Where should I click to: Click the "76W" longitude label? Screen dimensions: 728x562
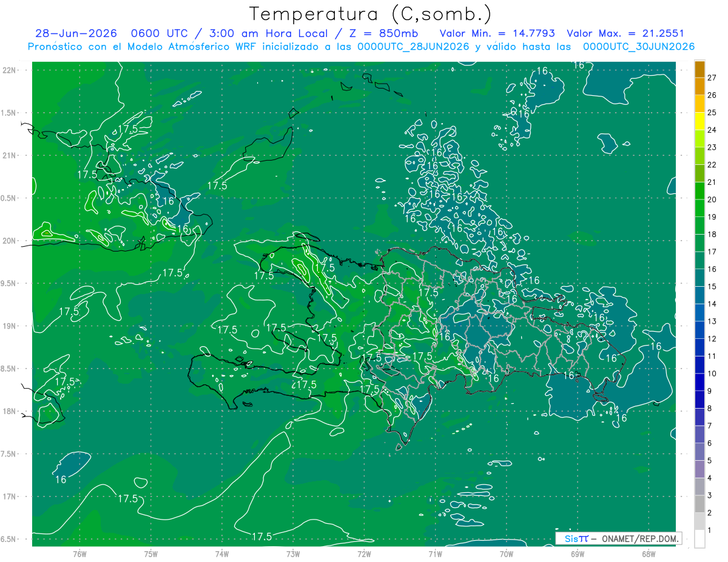pos(79,554)
